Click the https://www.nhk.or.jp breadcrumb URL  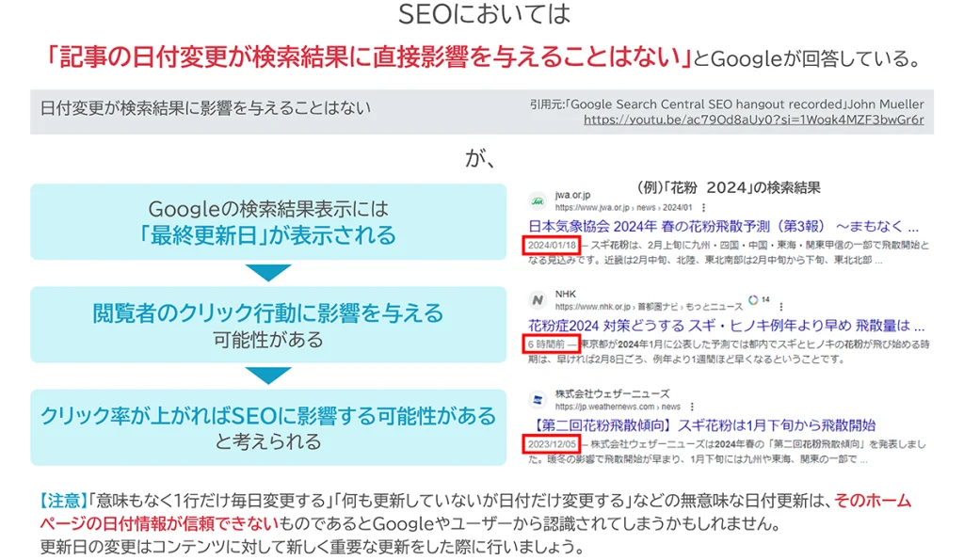pos(649,307)
